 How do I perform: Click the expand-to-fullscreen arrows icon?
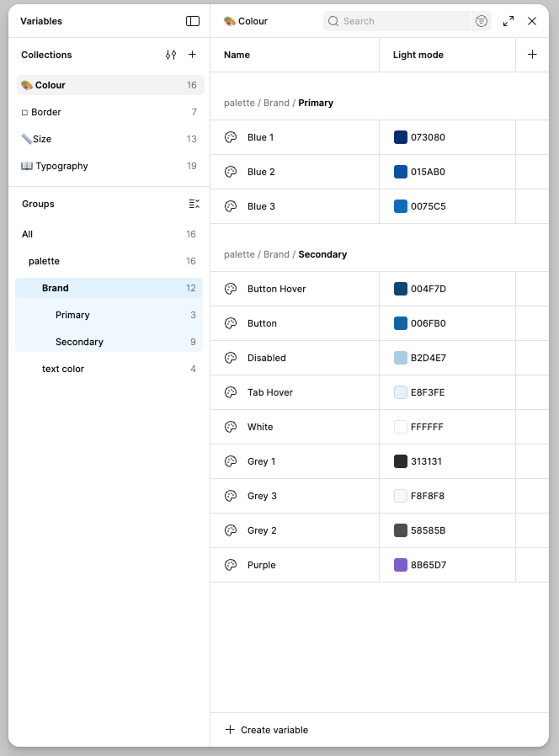pos(508,21)
